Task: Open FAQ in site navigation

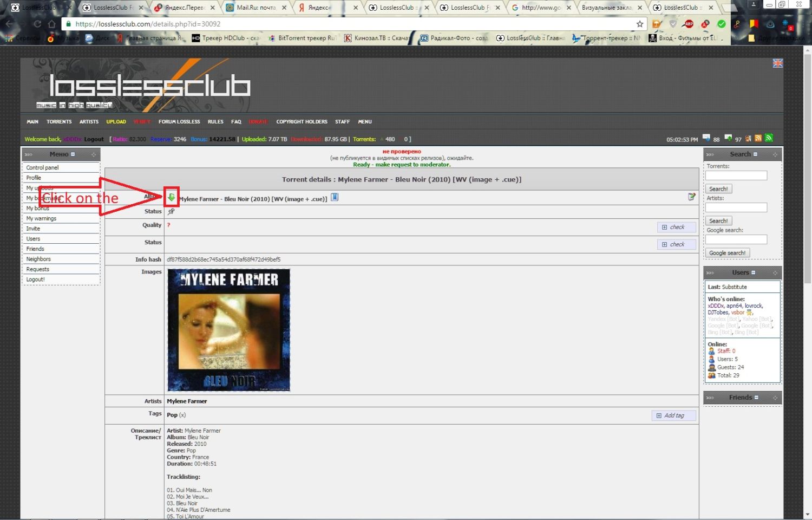Action: click(x=236, y=122)
